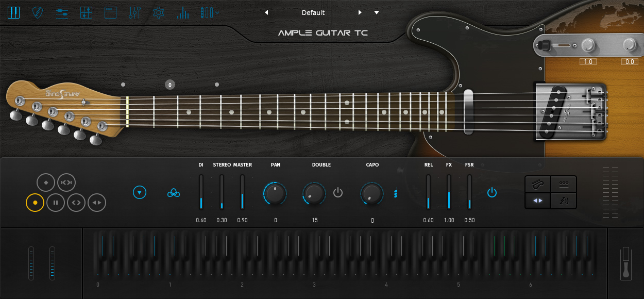Click the next preset arrow

tap(360, 12)
